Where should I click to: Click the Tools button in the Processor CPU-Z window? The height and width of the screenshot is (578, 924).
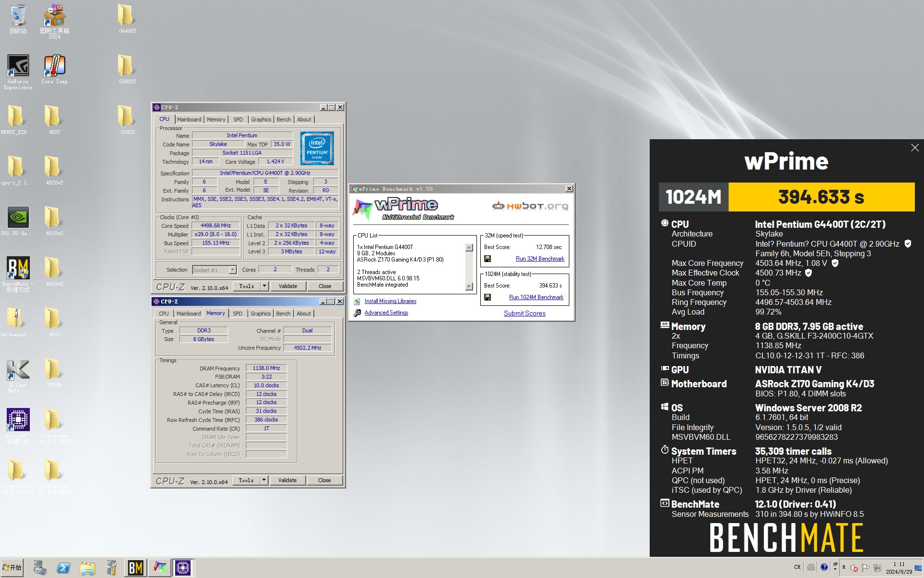pyautogui.click(x=247, y=286)
